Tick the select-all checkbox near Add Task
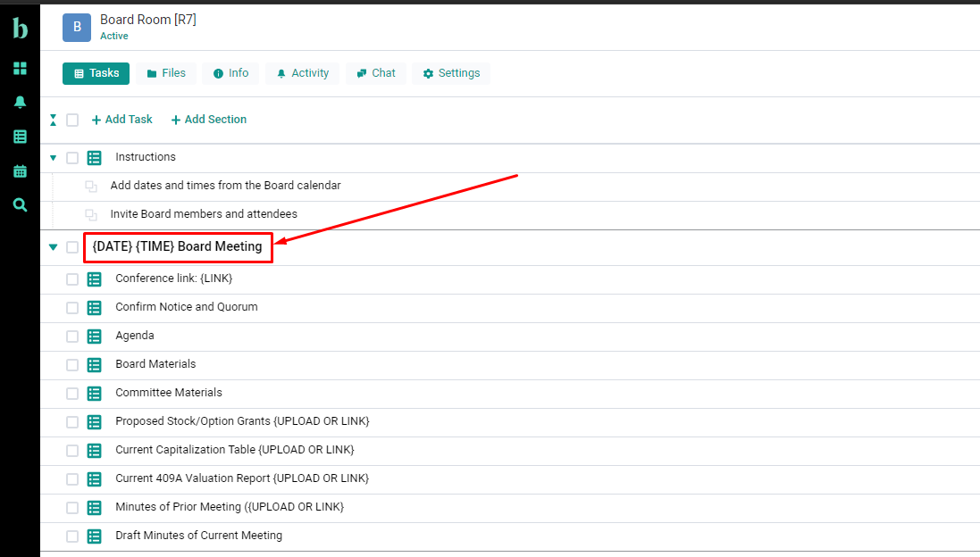Image resolution: width=980 pixels, height=557 pixels. coord(72,120)
